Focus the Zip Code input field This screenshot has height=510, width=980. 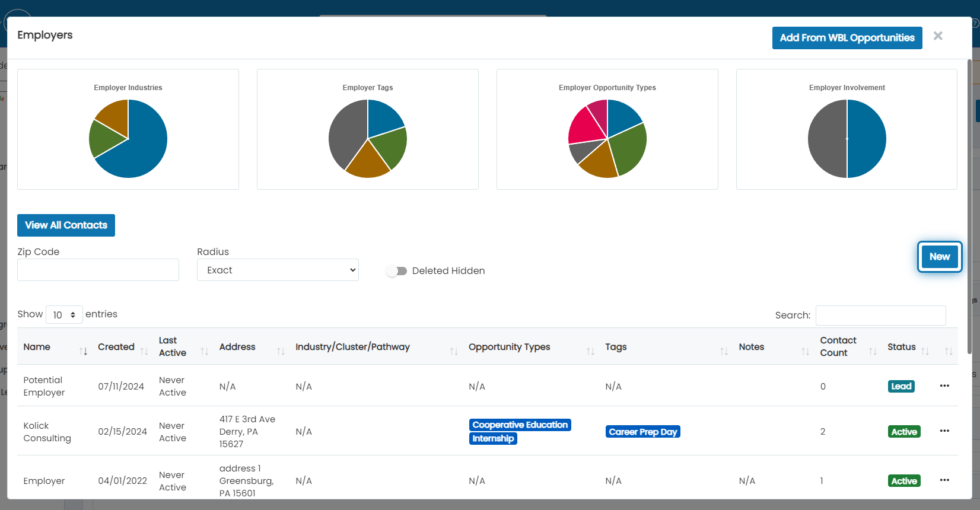click(98, 270)
